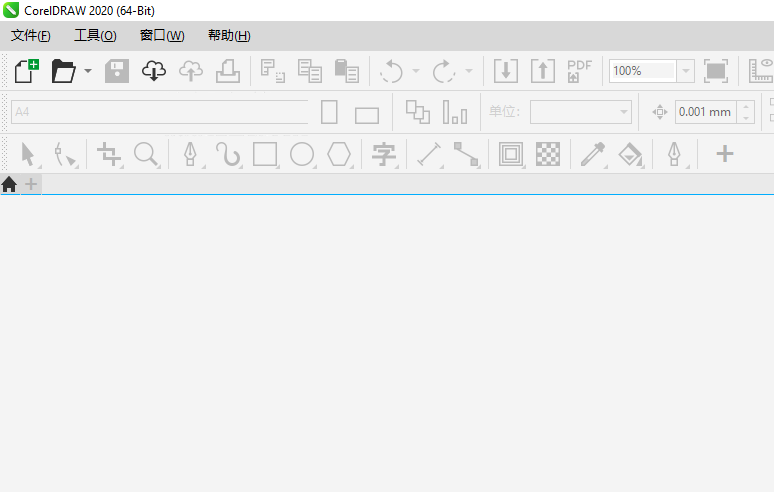The height and width of the screenshot is (492, 774).
Task: Select the Artistic Media curve tool
Action: coord(228,154)
